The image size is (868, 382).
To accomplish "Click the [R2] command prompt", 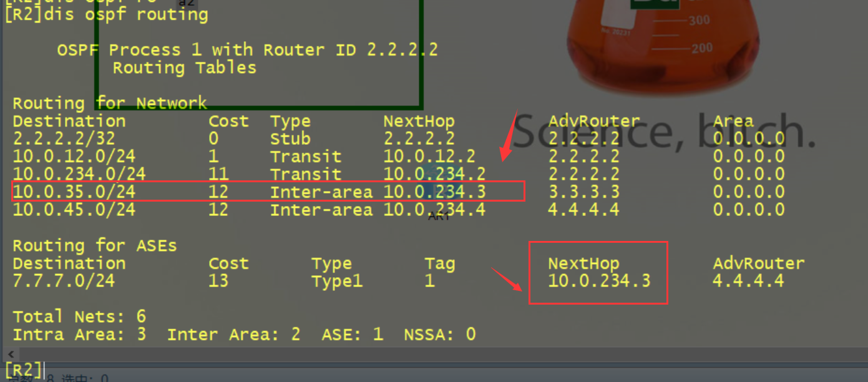I will 22,368.
